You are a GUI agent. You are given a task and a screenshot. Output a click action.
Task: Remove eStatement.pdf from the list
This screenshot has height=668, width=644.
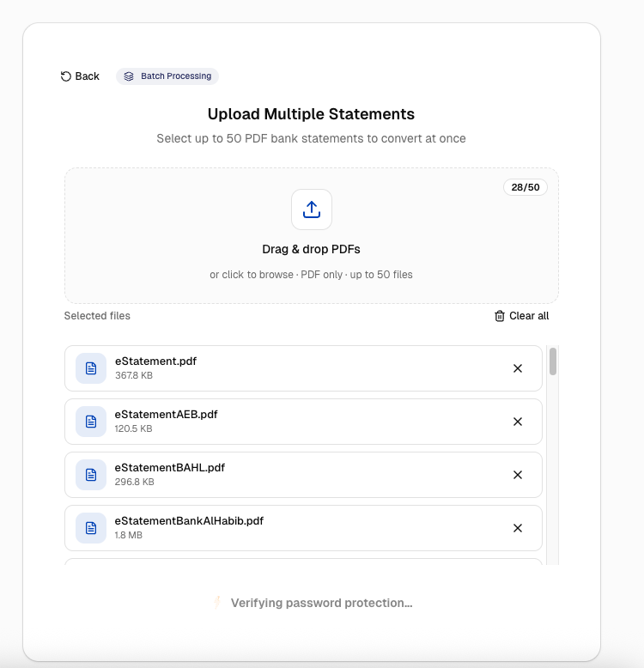(x=518, y=368)
